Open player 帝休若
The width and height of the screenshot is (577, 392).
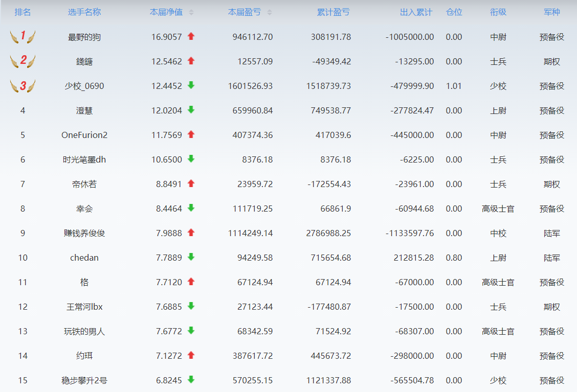point(84,184)
